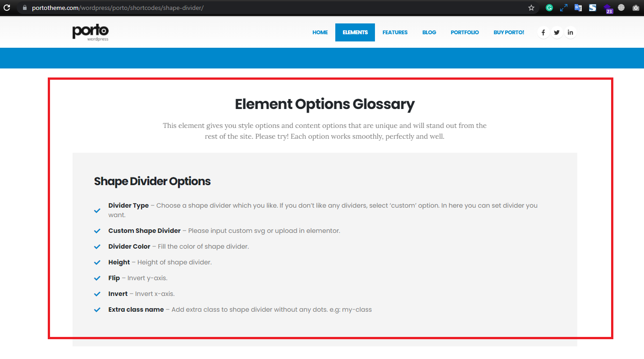644x359 pixels.
Task: Click the checkmark beside Extra class name
Action: tap(97, 310)
